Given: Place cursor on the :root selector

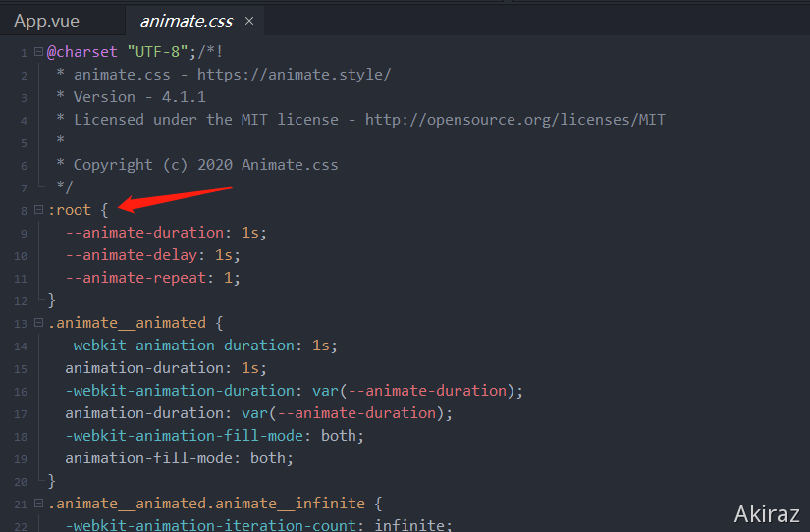Looking at the screenshot, I should 69,210.
